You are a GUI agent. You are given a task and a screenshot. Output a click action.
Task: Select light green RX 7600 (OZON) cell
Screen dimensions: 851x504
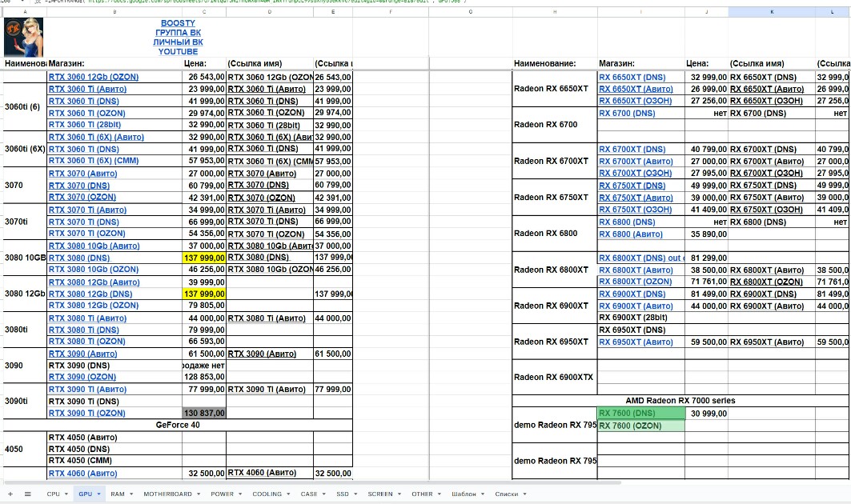641,426
